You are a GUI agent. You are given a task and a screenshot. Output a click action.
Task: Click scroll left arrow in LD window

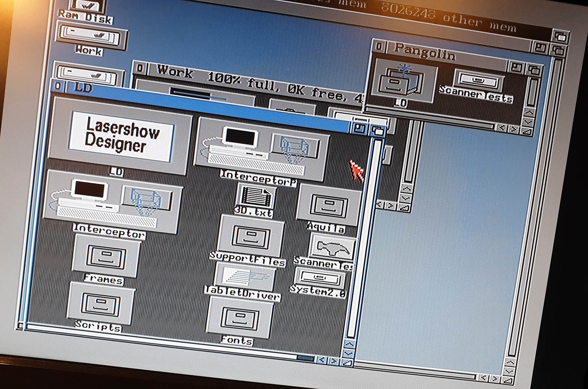pos(322,359)
